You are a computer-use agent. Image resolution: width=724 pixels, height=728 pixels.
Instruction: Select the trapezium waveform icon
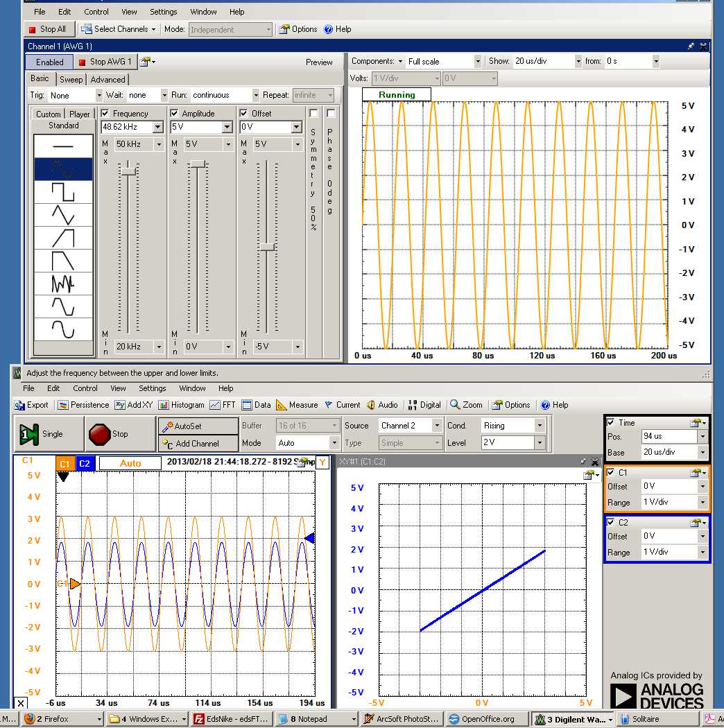click(x=63, y=261)
